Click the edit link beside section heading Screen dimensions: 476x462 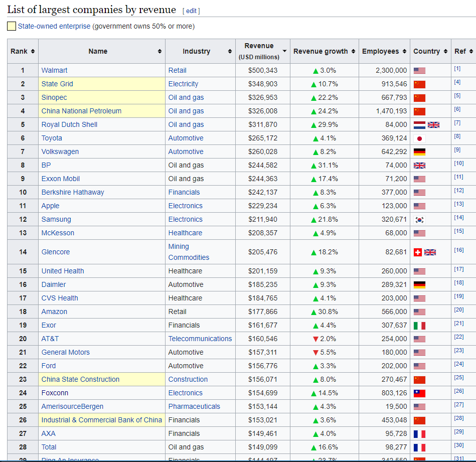point(191,11)
